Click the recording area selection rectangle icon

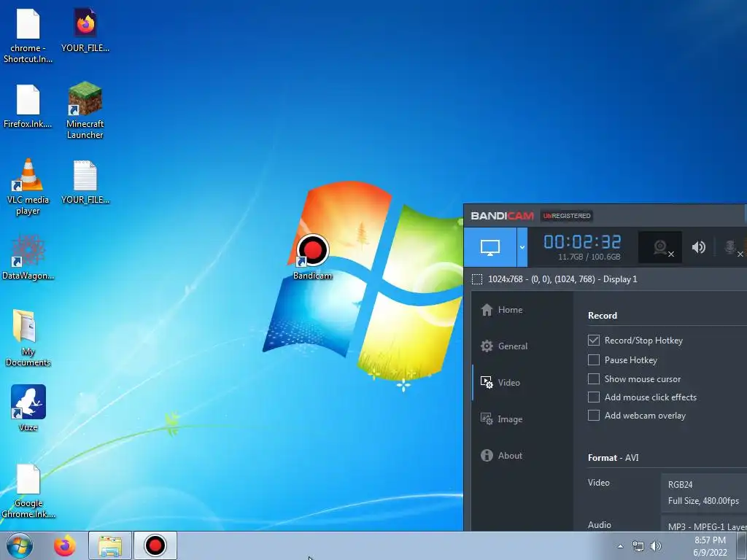pyautogui.click(x=477, y=279)
